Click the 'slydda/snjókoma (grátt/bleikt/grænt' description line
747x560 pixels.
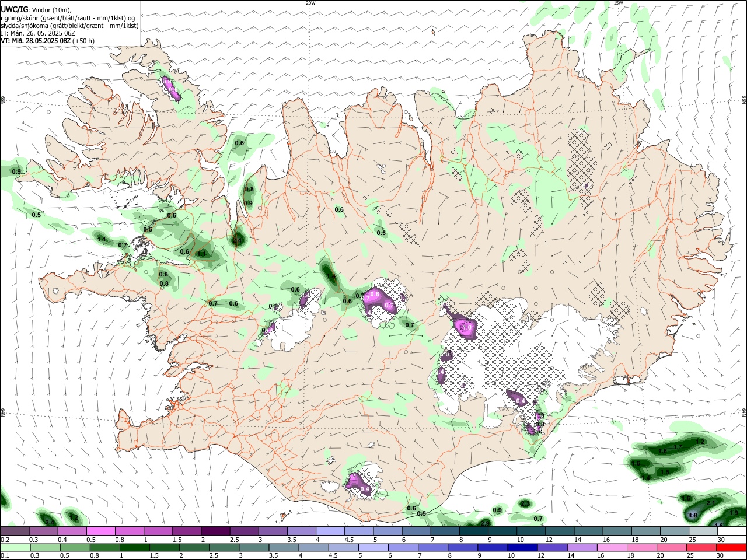69,26
